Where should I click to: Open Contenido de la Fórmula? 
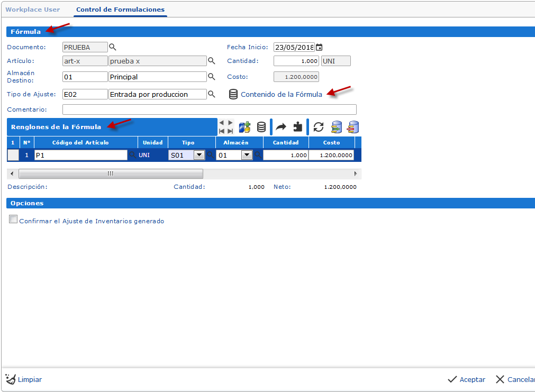pyautogui.click(x=280, y=94)
